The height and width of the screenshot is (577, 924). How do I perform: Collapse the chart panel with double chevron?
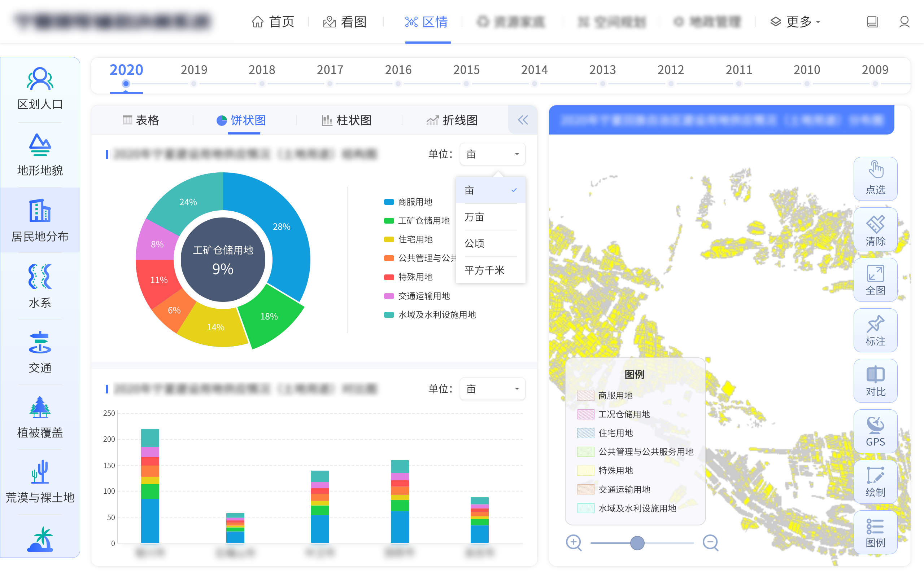523,120
